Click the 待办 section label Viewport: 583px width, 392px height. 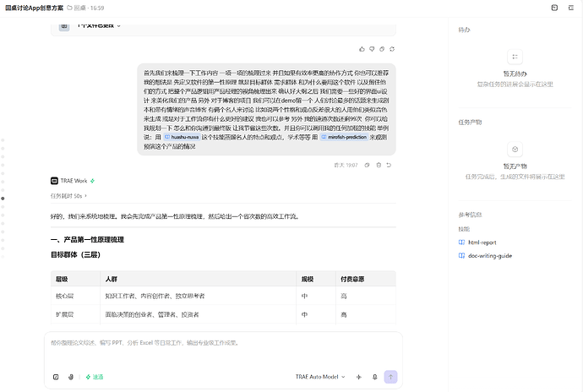464,30
